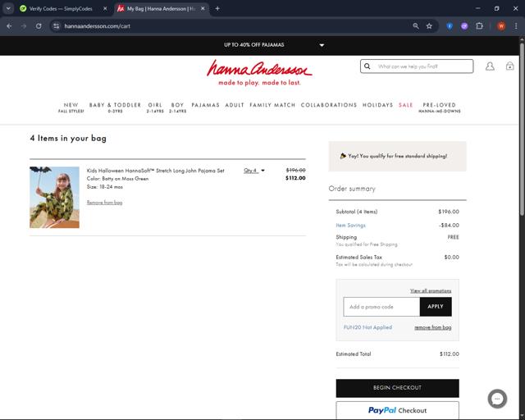Open the shopping bag icon
The image size is (525, 420).
[509, 66]
